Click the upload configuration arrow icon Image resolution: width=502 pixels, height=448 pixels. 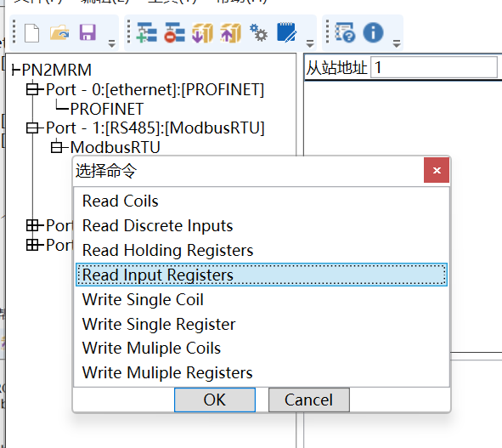point(230,32)
